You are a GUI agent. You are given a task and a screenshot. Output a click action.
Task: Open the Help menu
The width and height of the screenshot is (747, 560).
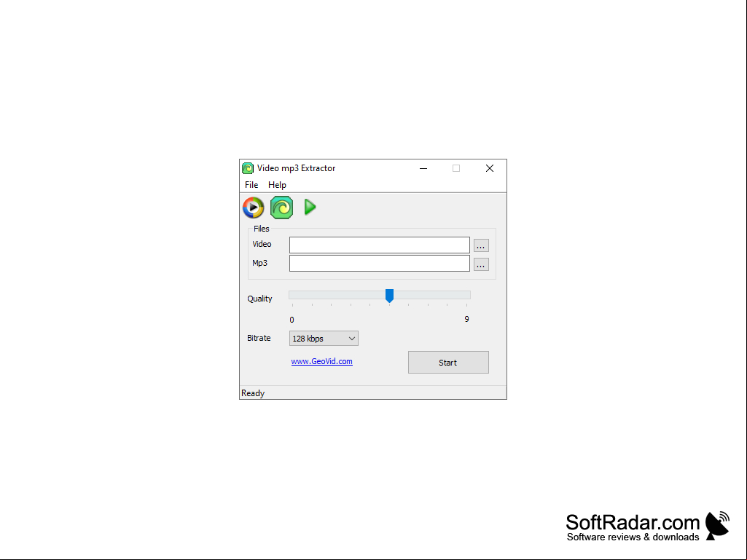pyautogui.click(x=277, y=185)
